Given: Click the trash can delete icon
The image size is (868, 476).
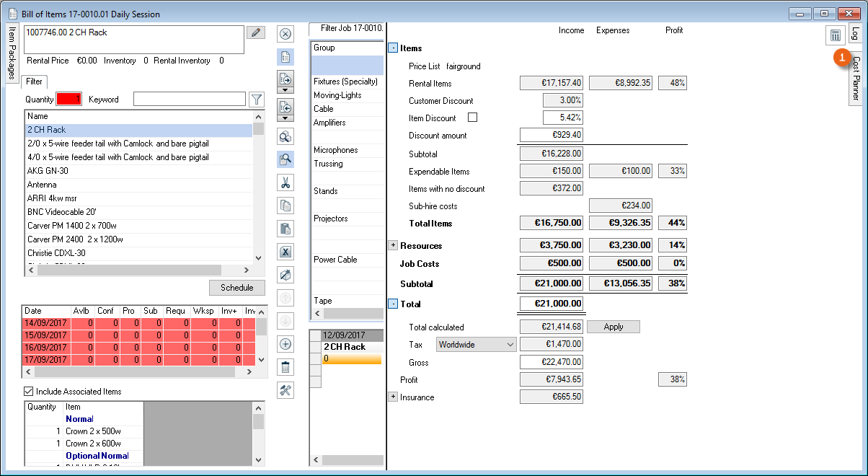Looking at the screenshot, I should tap(285, 367).
